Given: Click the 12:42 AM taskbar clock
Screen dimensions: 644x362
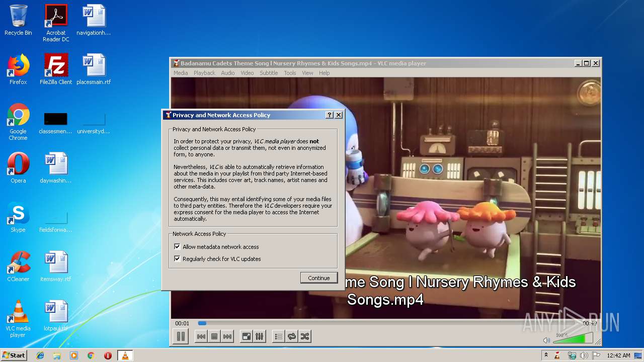Looking at the screenshot, I should point(618,355).
